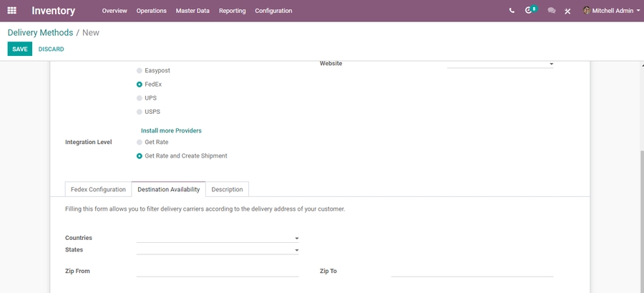
Task: Open the apps grid menu icon
Action: point(12,11)
